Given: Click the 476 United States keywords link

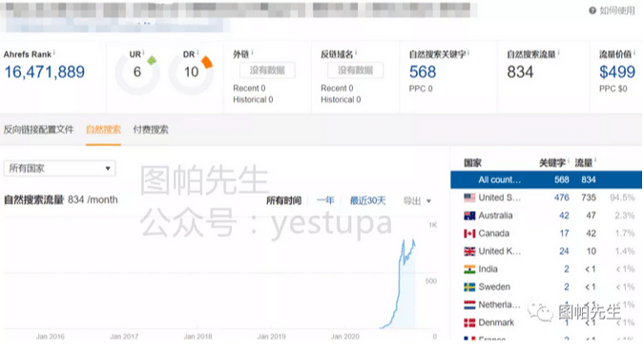Looking at the screenshot, I should point(561,197).
